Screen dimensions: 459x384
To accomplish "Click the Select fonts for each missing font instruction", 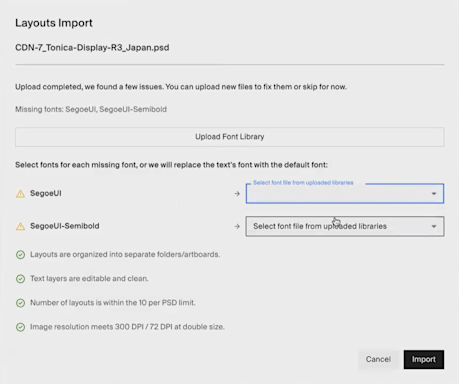I will tap(171, 165).
